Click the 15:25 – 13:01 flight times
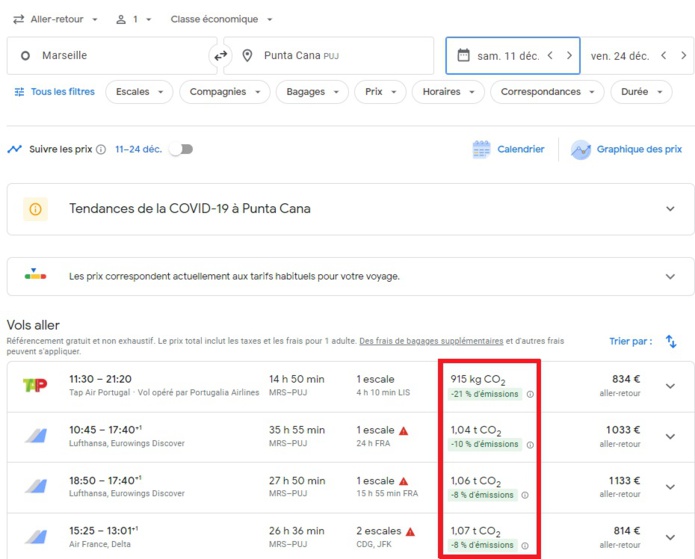 [x=103, y=530]
